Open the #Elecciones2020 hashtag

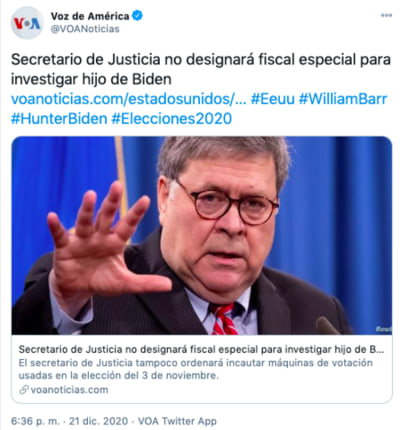coord(172,118)
